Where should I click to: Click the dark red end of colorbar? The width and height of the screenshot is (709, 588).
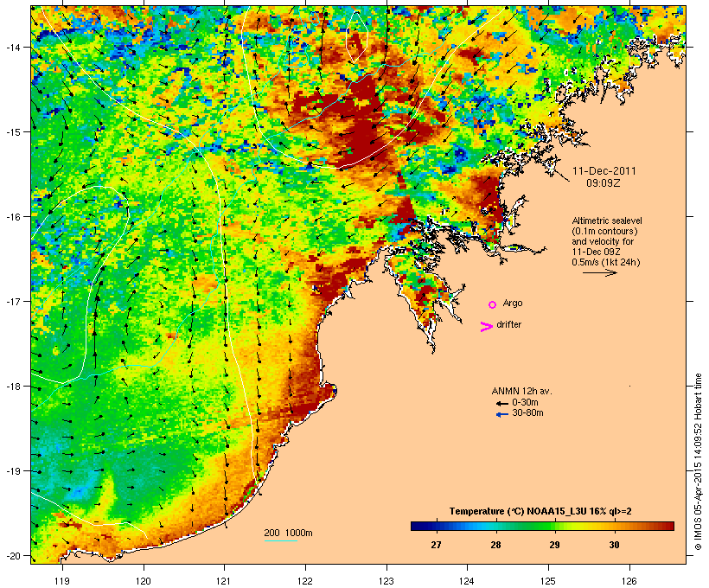668,526
